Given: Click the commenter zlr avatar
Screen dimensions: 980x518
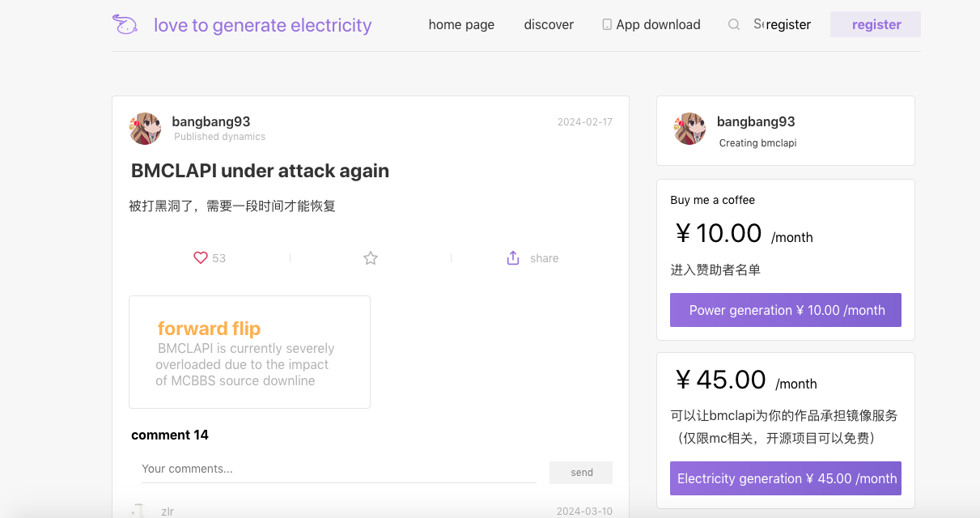Looking at the screenshot, I should click(138, 511).
